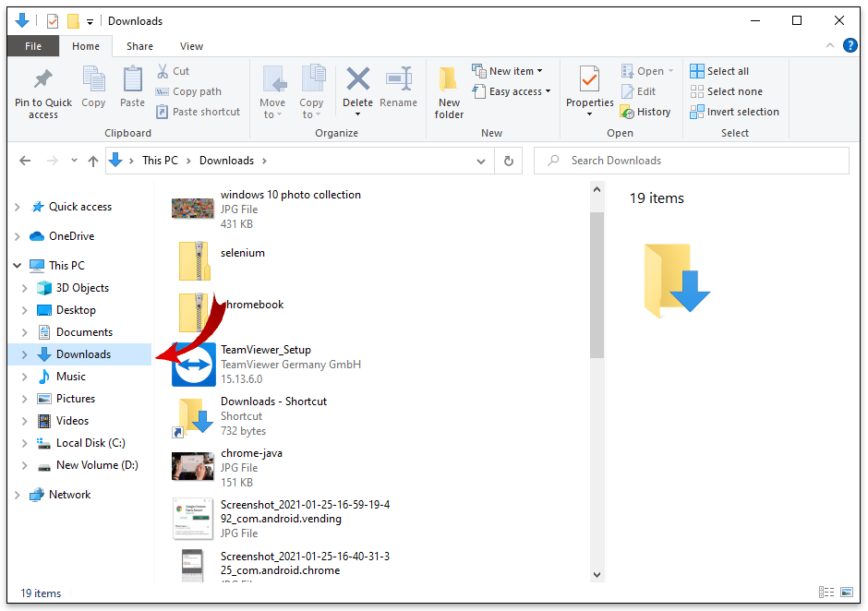Go up one level with up arrow

pyautogui.click(x=92, y=161)
